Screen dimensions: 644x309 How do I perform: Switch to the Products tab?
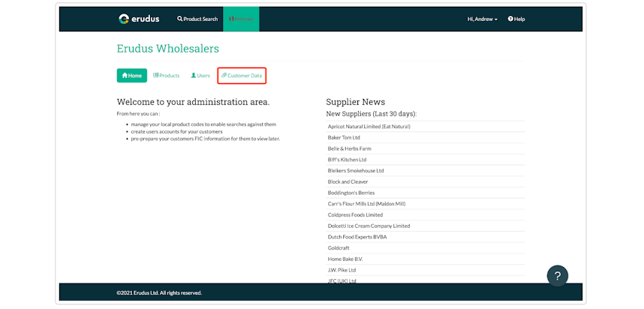point(167,76)
